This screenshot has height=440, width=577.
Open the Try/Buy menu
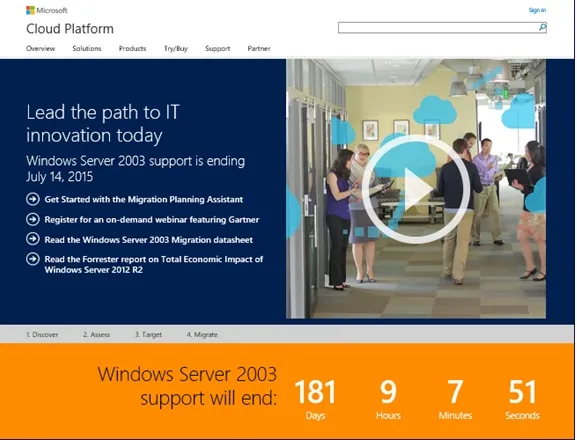point(176,49)
